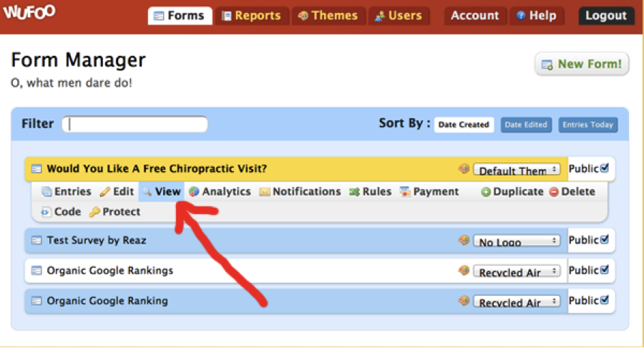
Task: Open Recycled Air dropdown for Organic Google Ranking
Action: 517,302
